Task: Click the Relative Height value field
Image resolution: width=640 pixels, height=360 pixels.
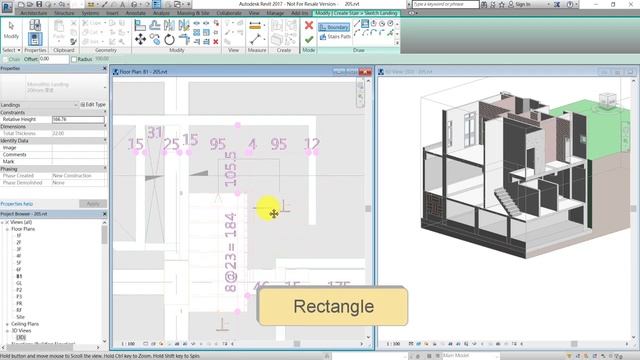Action: [x=78, y=120]
